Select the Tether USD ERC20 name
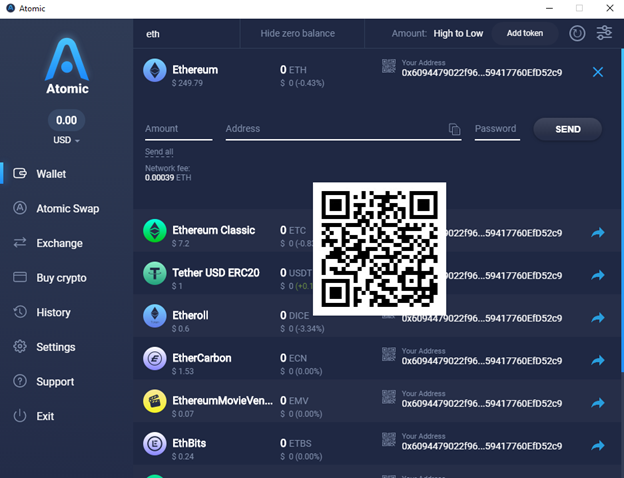624x478 pixels. (216, 273)
